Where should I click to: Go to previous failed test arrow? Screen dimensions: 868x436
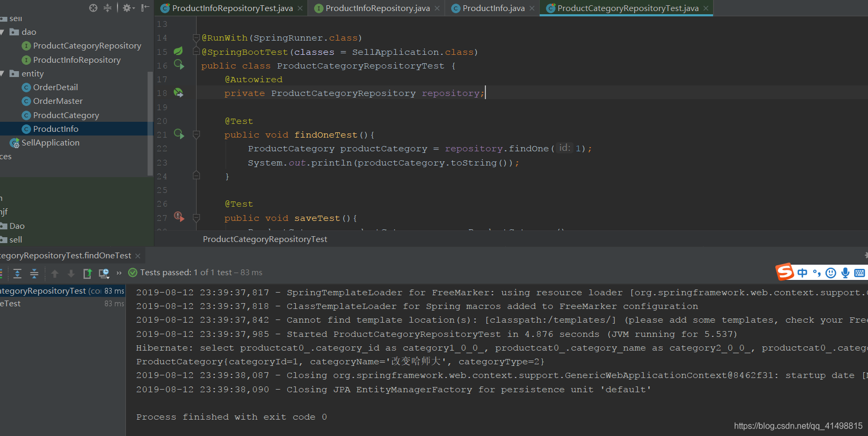pyautogui.click(x=55, y=273)
